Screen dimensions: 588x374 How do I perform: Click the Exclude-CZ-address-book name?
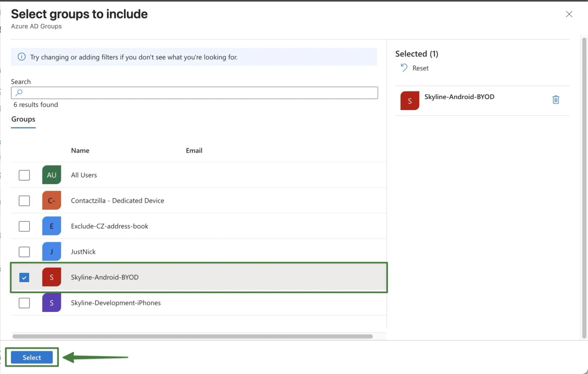coord(110,226)
